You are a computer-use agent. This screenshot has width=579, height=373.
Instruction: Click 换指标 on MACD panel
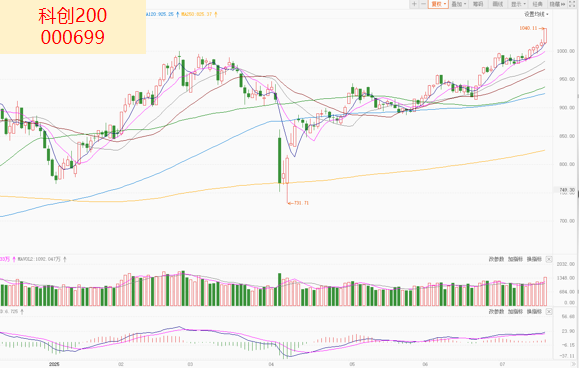pyautogui.click(x=534, y=312)
